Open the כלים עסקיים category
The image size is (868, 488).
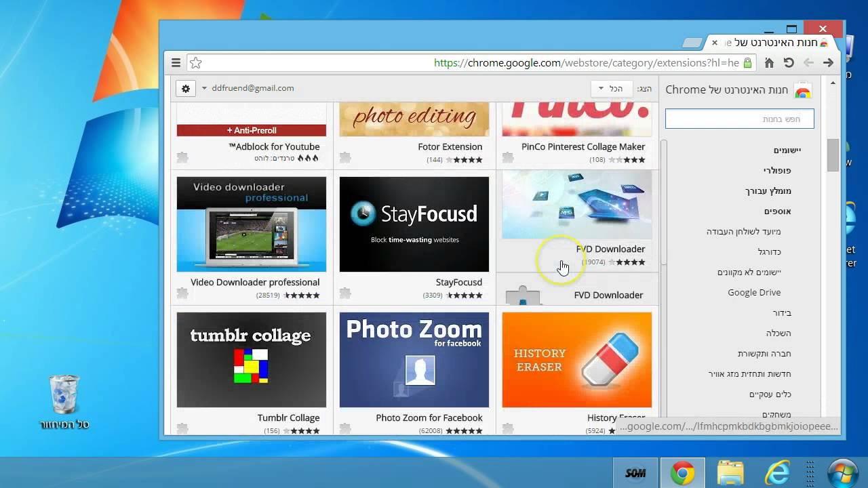(770, 394)
